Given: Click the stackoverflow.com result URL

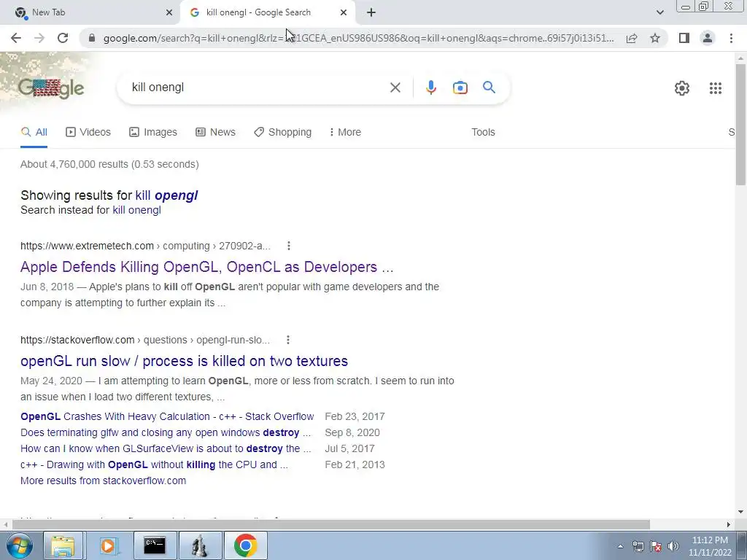Looking at the screenshot, I should tap(145, 340).
